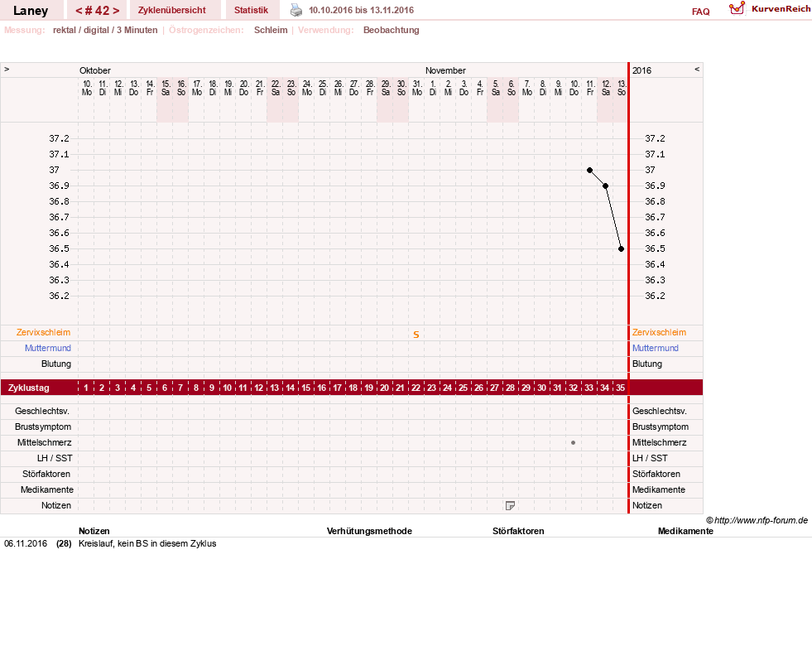Image resolution: width=812 pixels, height=646 pixels.
Task: Click date column '31. Mo'
Action: point(417,88)
